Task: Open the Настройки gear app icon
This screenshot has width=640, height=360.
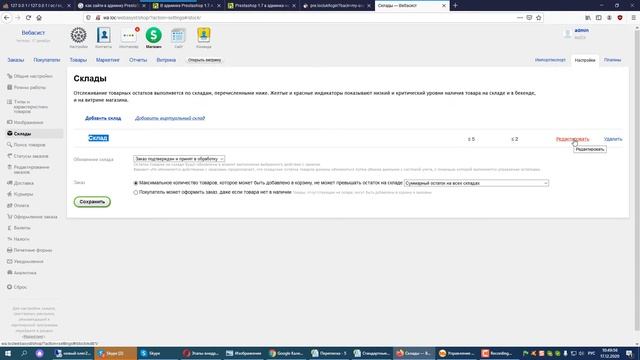Action: (78, 36)
